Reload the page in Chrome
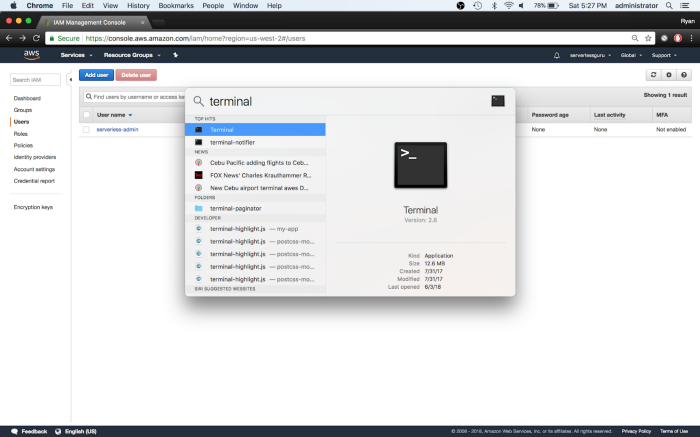 point(36,38)
